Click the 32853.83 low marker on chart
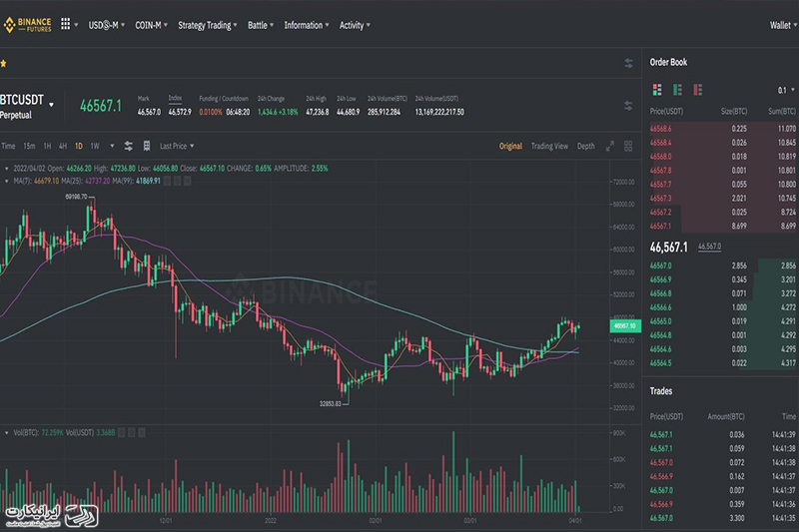Screen dimensions: 799x532 tap(331, 403)
